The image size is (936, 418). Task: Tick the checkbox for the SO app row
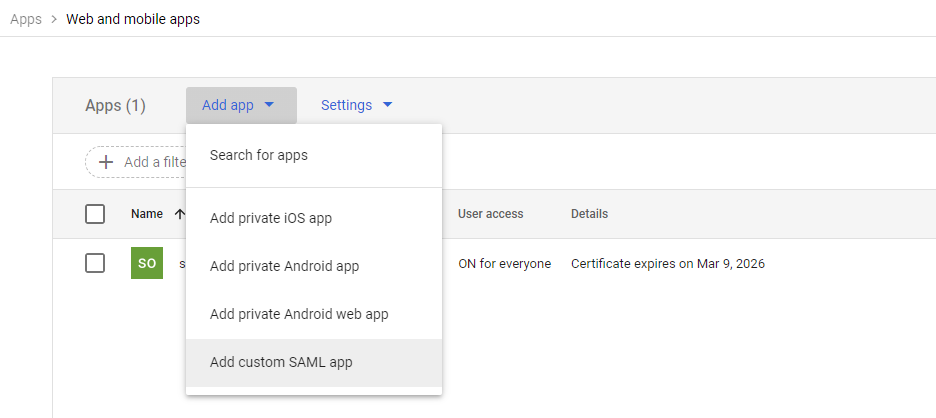point(95,263)
